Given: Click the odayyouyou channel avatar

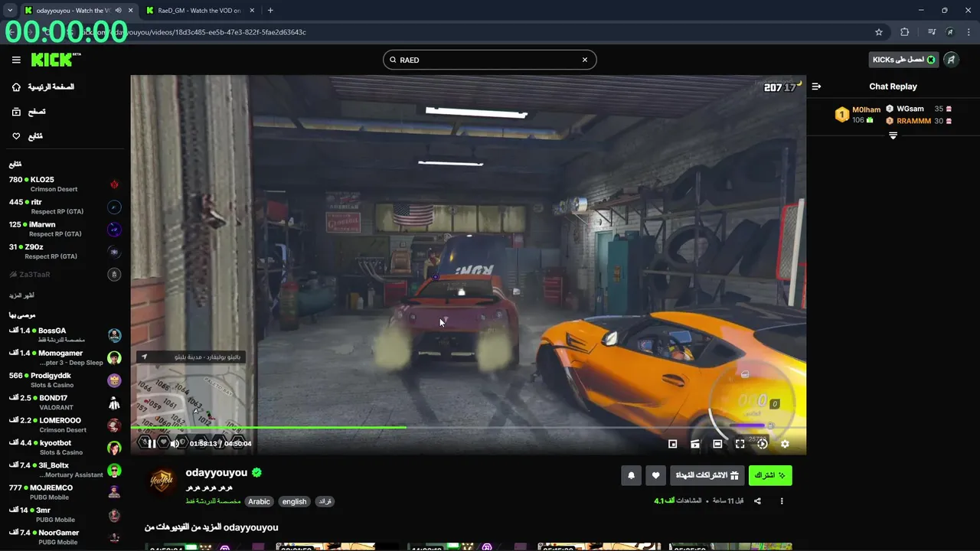Looking at the screenshot, I should click(162, 482).
